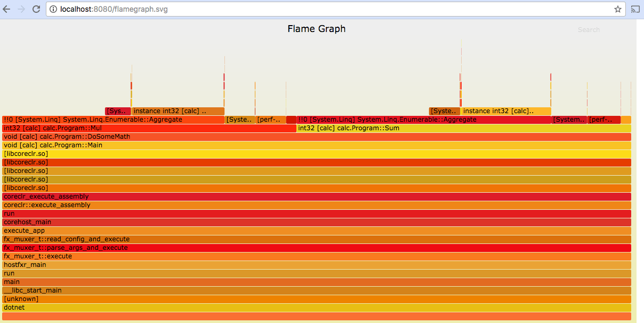
Task: Zoom into Enumerable::Aggregate frame above Mul
Action: tap(114, 120)
